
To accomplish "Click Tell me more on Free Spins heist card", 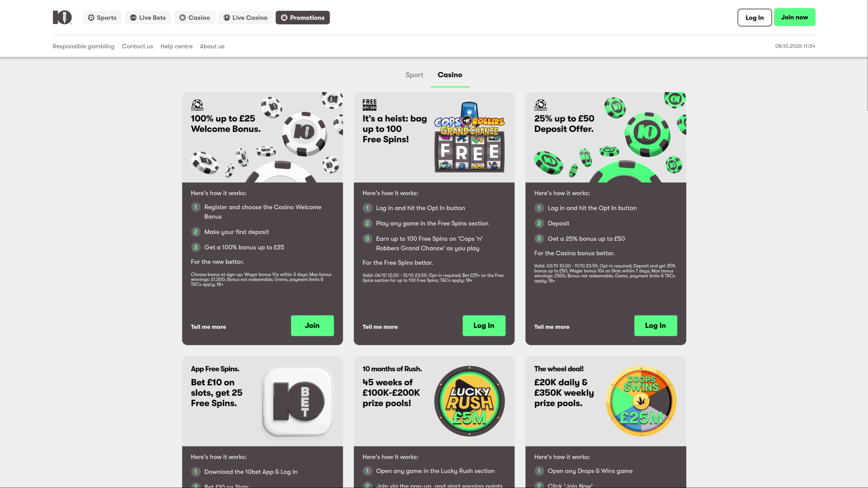I will click(x=380, y=327).
